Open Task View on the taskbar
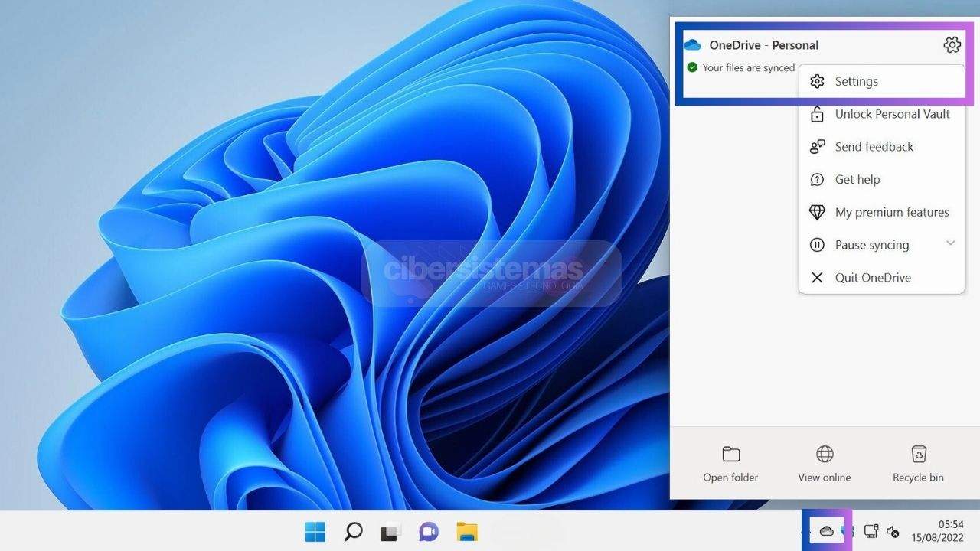980x551 pixels. pyautogui.click(x=391, y=531)
